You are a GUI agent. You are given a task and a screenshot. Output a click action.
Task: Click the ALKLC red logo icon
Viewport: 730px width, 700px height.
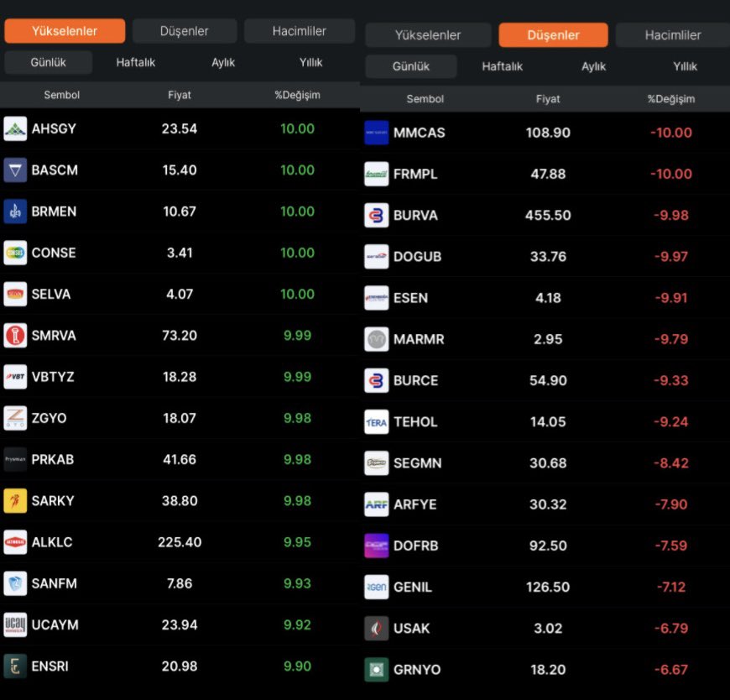click(15, 542)
